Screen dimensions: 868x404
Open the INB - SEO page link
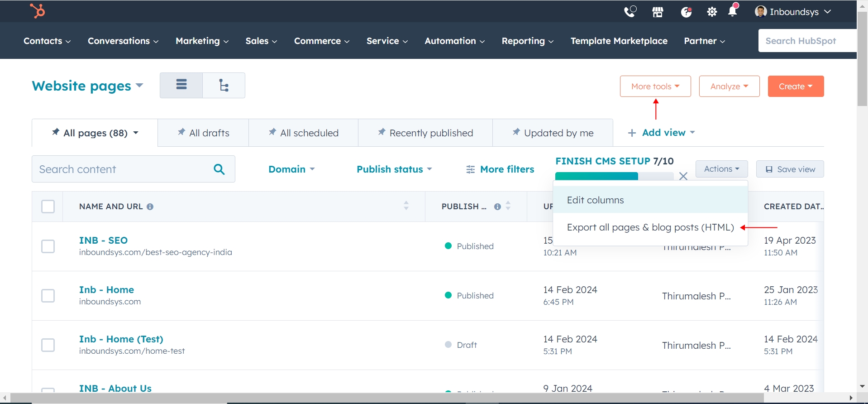[x=103, y=240]
